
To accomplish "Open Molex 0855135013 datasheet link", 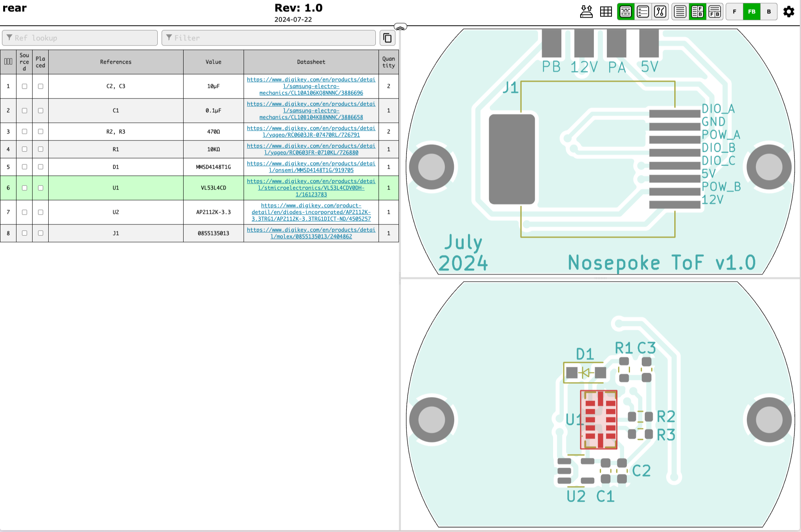I will click(x=311, y=233).
